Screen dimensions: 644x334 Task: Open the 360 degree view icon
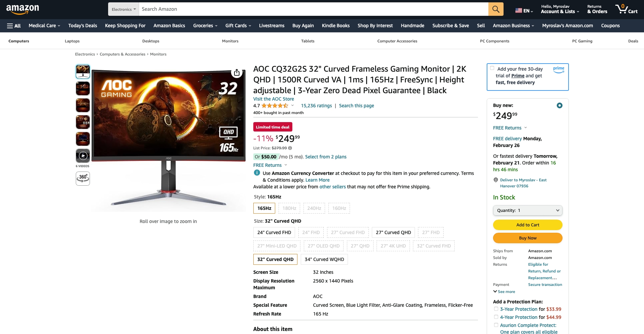coord(83,179)
